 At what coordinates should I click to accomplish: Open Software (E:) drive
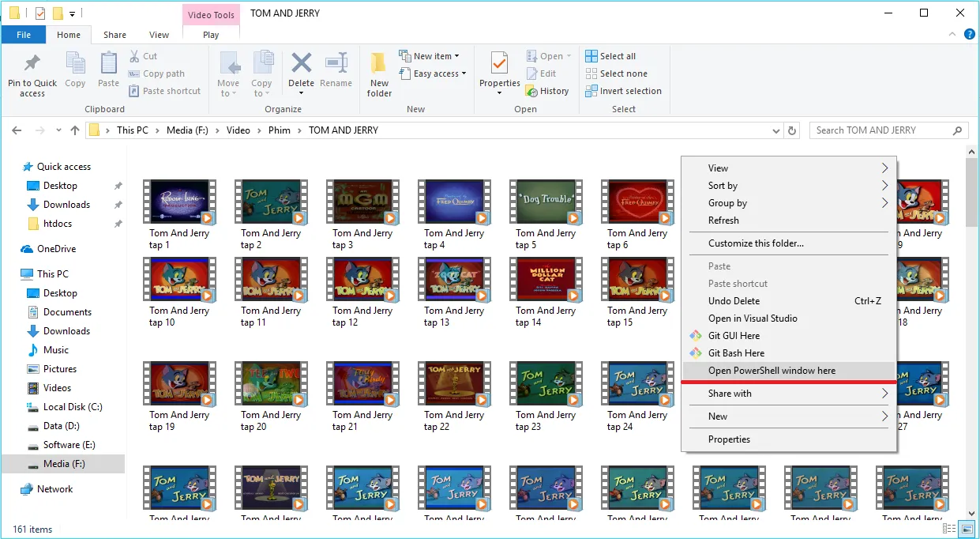63,445
